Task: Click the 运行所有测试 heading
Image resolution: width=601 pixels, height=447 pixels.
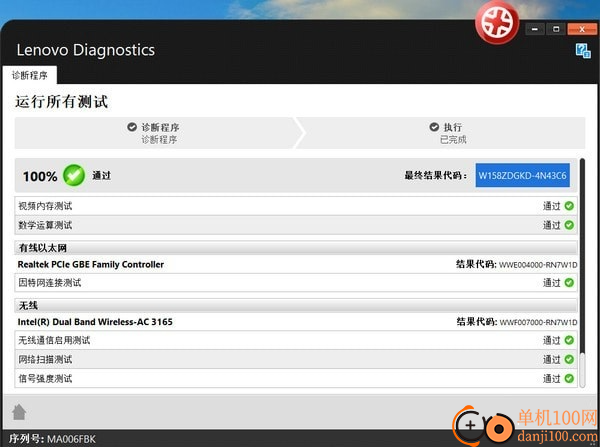Action: (61, 102)
